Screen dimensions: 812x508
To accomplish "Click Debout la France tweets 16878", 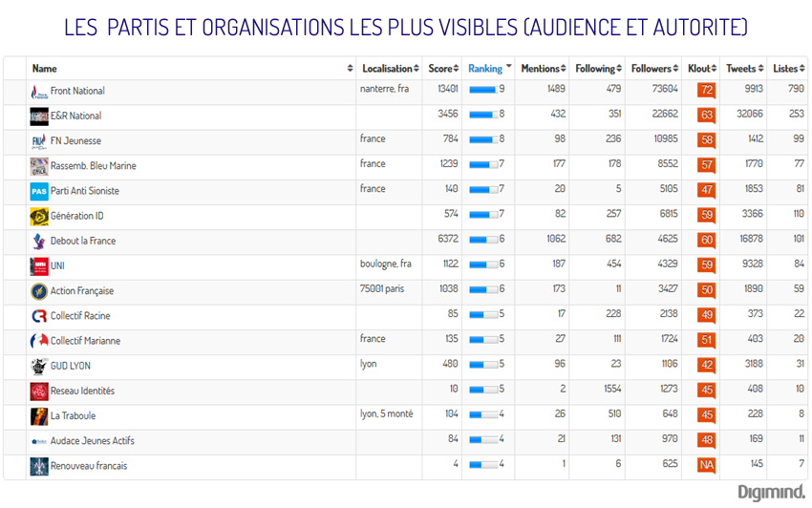I will [753, 239].
